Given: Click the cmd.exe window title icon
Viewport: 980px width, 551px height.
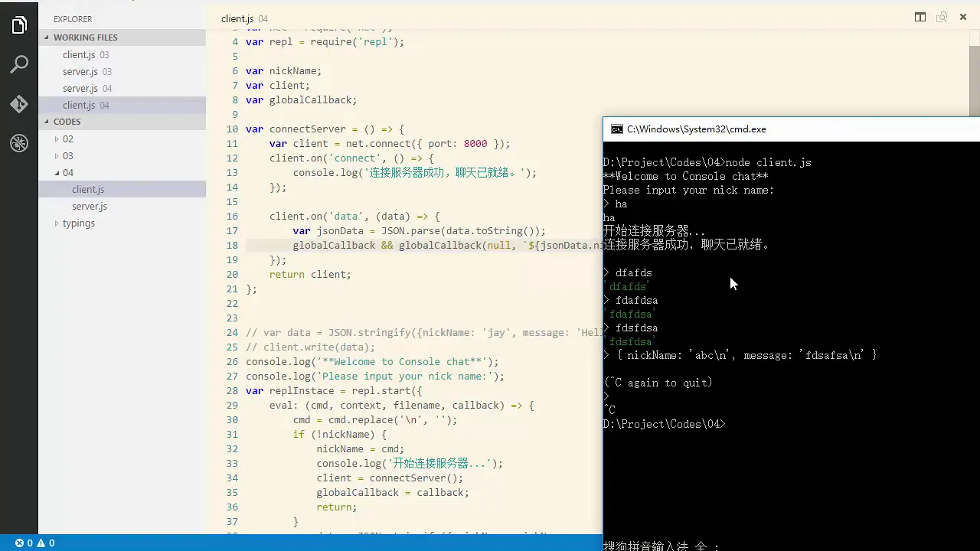Looking at the screenshot, I should [616, 129].
